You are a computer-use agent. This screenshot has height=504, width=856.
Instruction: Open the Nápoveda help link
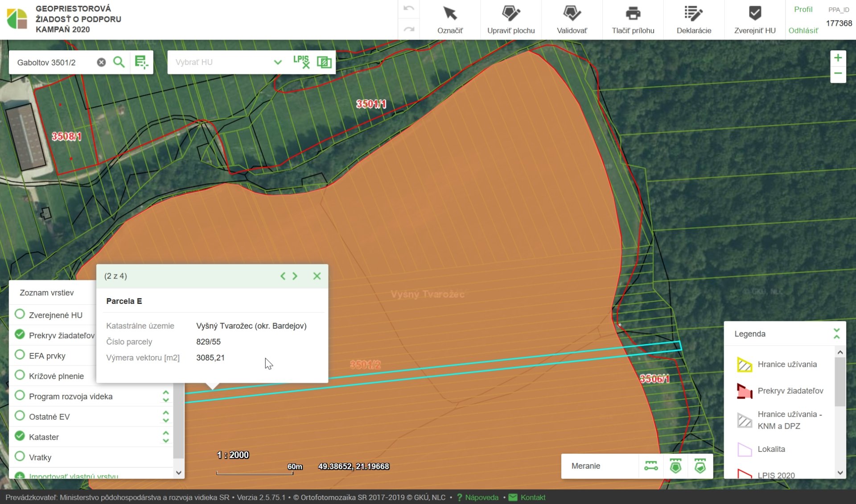(x=481, y=497)
